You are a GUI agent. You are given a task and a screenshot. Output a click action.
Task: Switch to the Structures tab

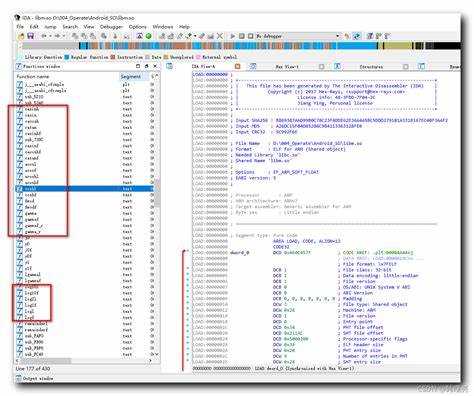371,67
